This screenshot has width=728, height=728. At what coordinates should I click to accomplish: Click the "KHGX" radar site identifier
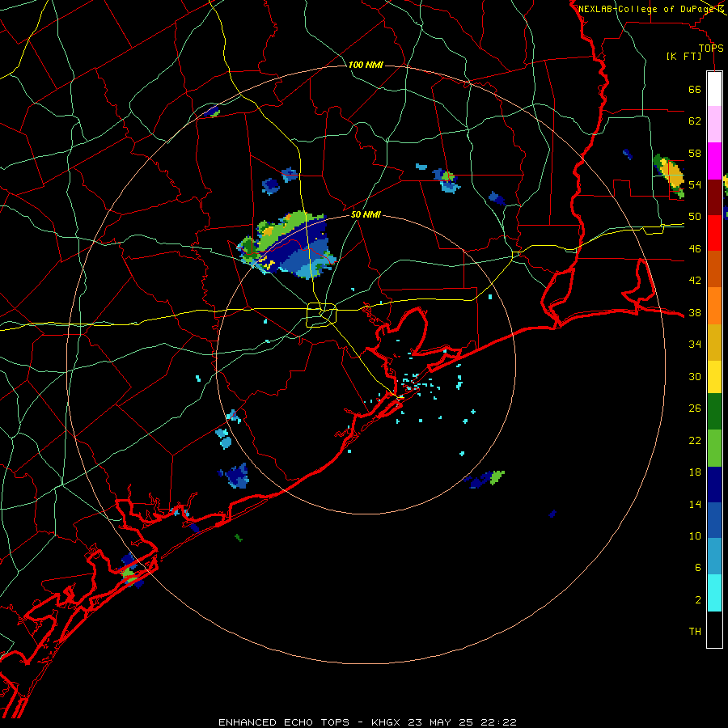point(387,722)
